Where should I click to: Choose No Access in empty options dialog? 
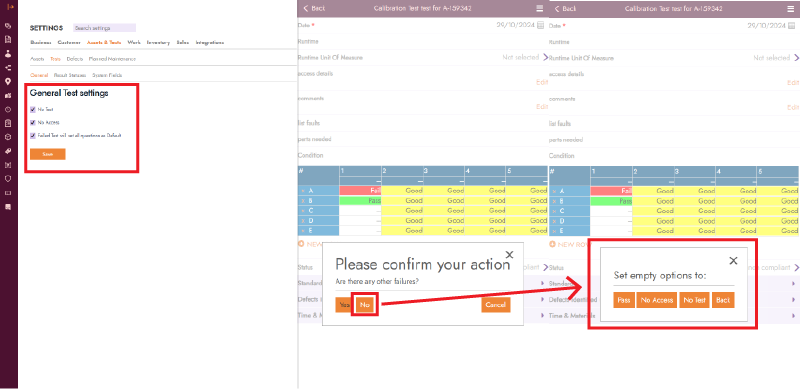coord(657,300)
